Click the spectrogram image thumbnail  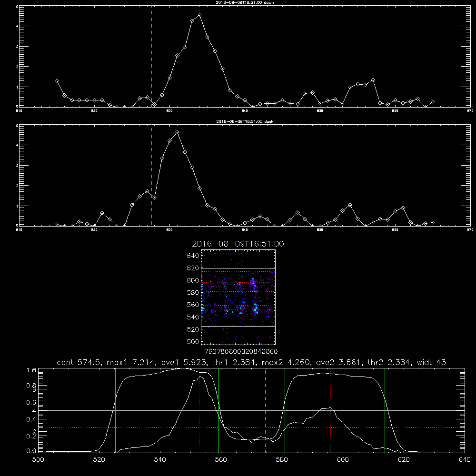click(238, 297)
